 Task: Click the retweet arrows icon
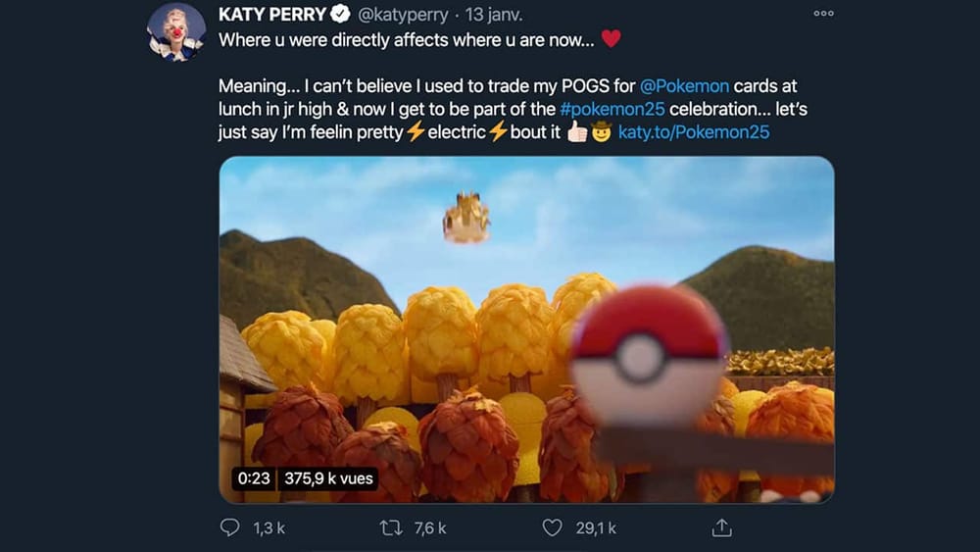pyautogui.click(x=391, y=528)
